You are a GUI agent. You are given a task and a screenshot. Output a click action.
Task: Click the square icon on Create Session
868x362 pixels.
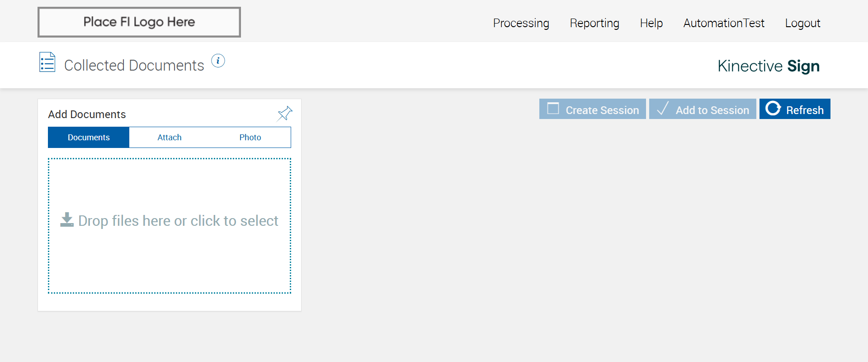click(x=553, y=109)
